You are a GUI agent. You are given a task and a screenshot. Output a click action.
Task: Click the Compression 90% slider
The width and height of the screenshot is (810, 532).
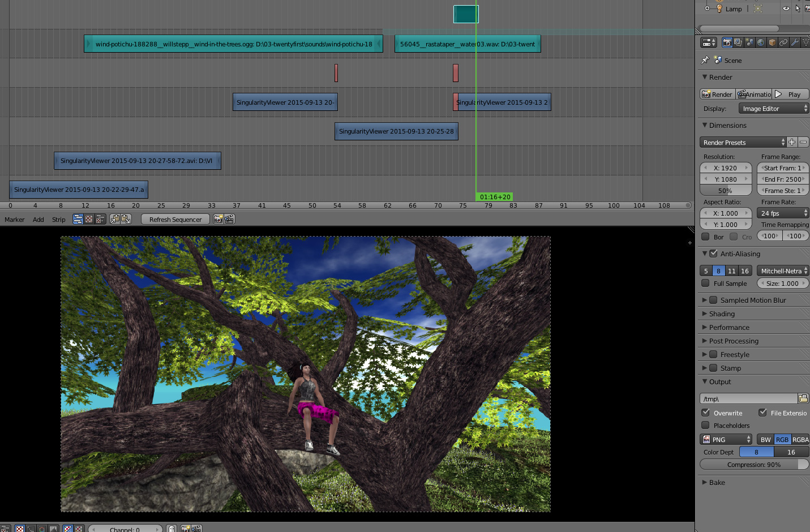(753, 465)
